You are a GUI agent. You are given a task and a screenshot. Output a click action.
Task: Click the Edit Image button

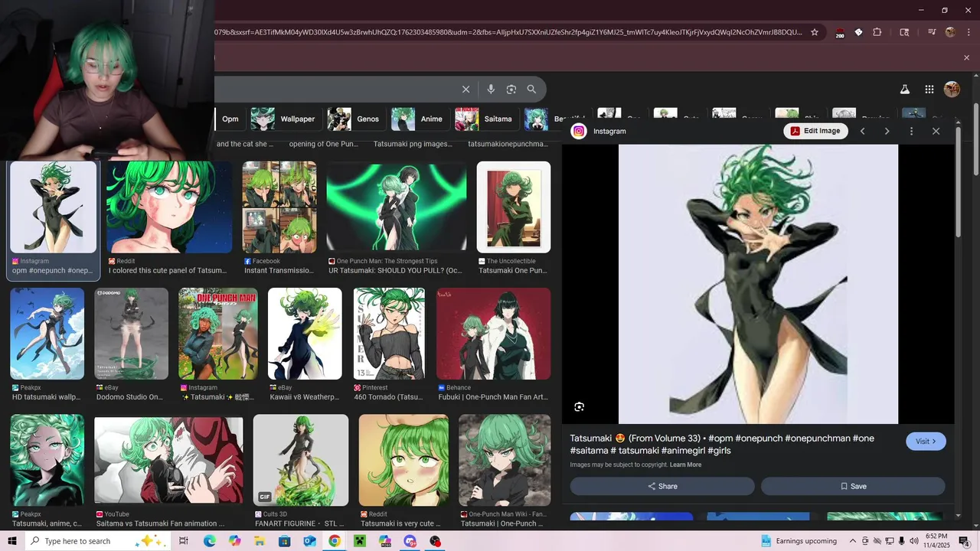[x=815, y=131]
